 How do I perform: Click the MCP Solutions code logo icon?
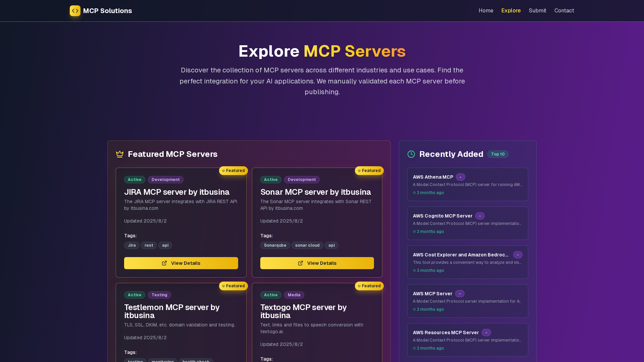(x=75, y=11)
